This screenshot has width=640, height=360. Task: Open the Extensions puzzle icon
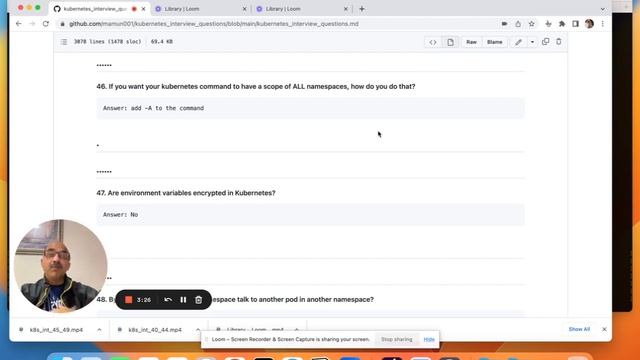pos(562,24)
